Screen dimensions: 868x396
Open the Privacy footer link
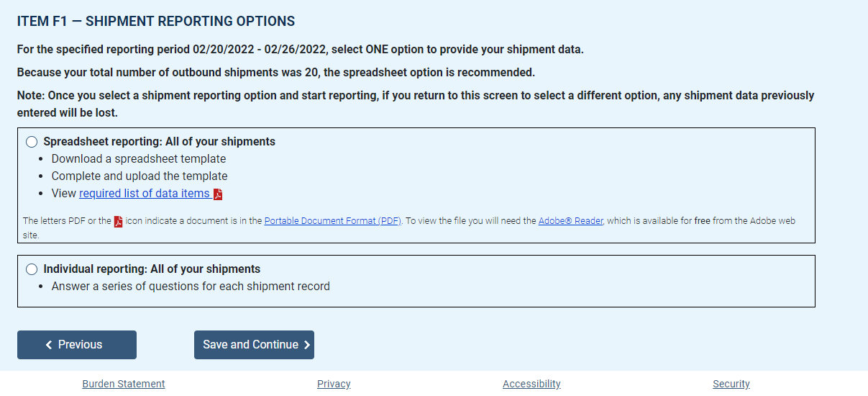pyautogui.click(x=334, y=384)
